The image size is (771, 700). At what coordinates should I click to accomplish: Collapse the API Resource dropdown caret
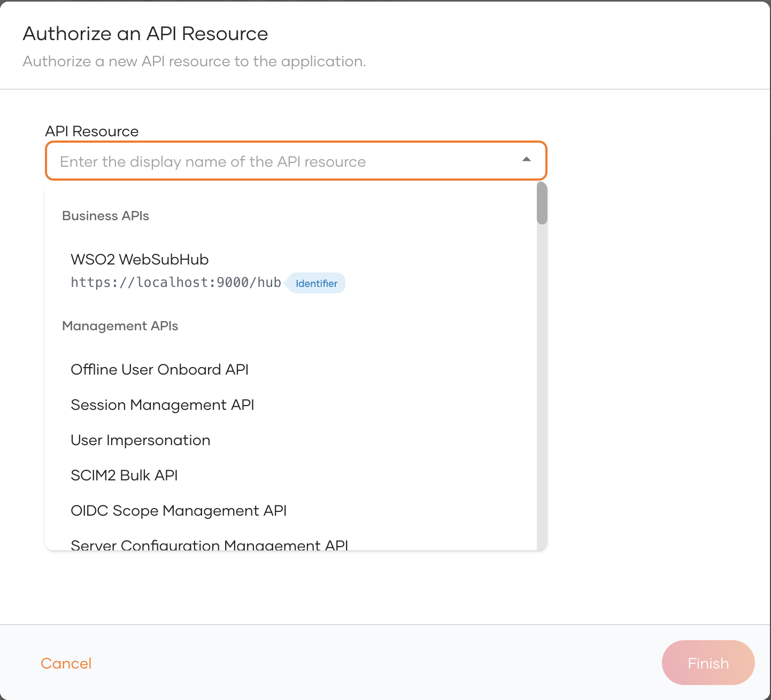526,160
